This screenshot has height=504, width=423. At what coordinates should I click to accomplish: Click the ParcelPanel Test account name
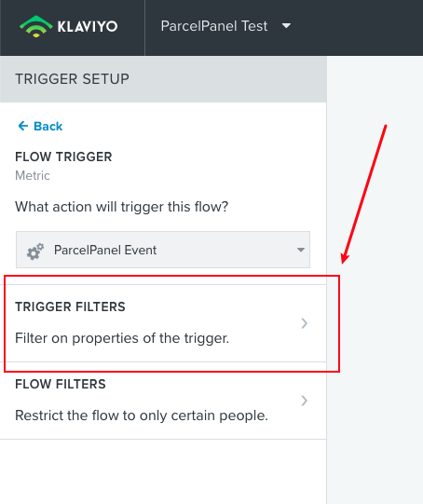[x=214, y=26]
